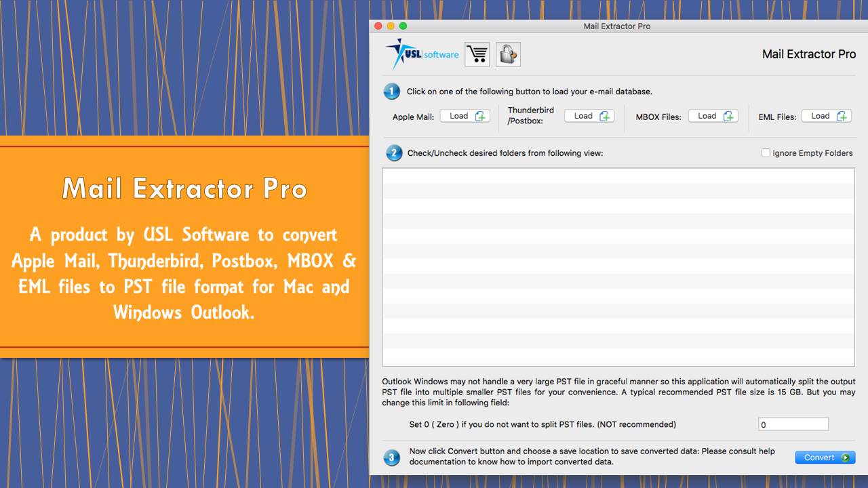The height and width of the screenshot is (488, 868).
Task: Click the Mail Extractor Pro title bar
Action: coord(616,26)
